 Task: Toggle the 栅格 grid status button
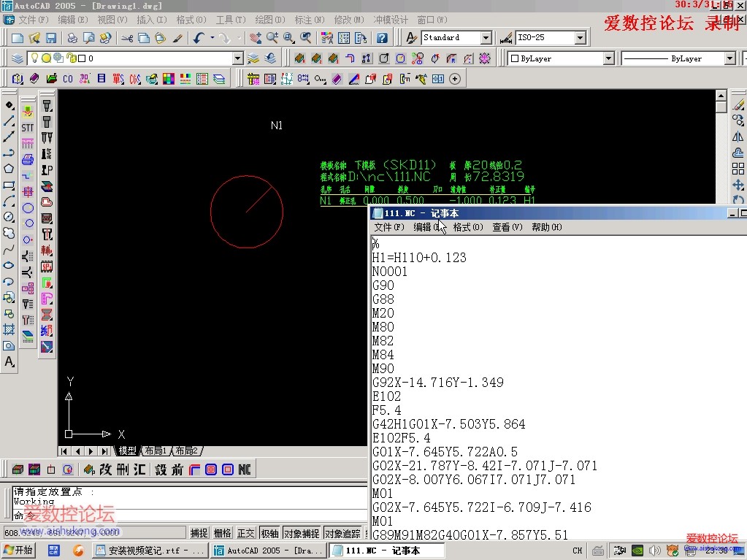[222, 533]
